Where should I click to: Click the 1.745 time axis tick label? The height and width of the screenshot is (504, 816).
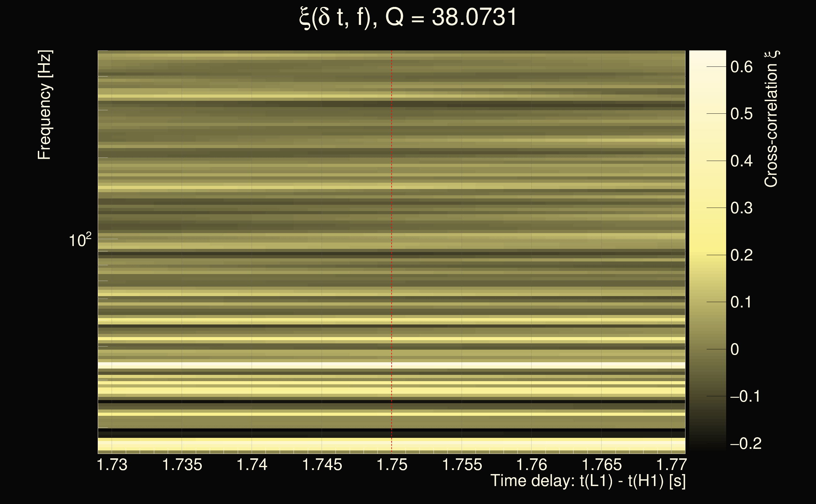click(x=322, y=465)
